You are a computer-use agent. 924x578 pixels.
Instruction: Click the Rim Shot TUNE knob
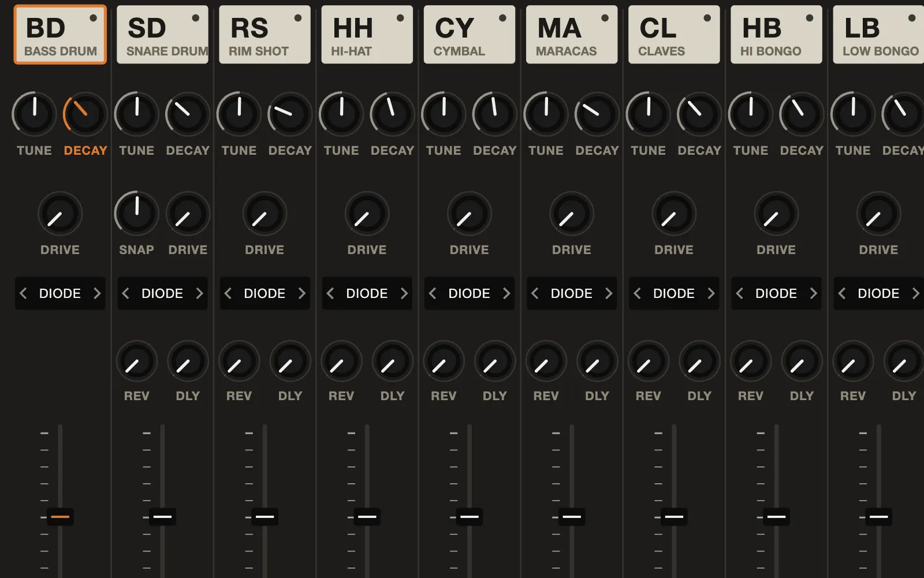239,114
